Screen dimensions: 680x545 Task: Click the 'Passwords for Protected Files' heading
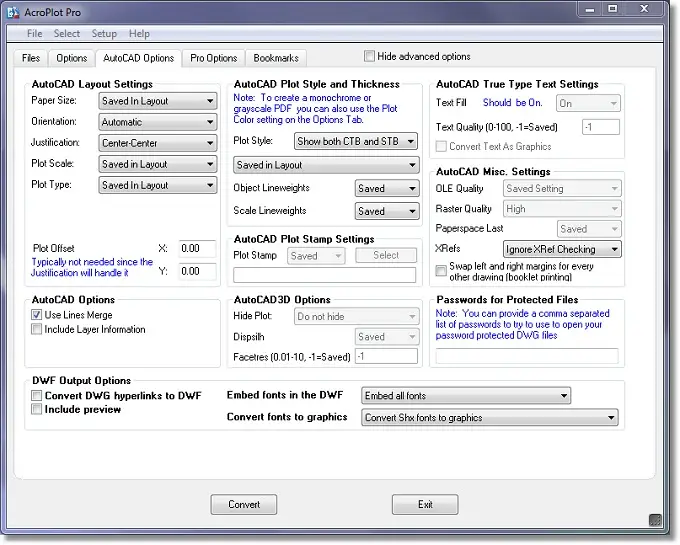point(507,300)
